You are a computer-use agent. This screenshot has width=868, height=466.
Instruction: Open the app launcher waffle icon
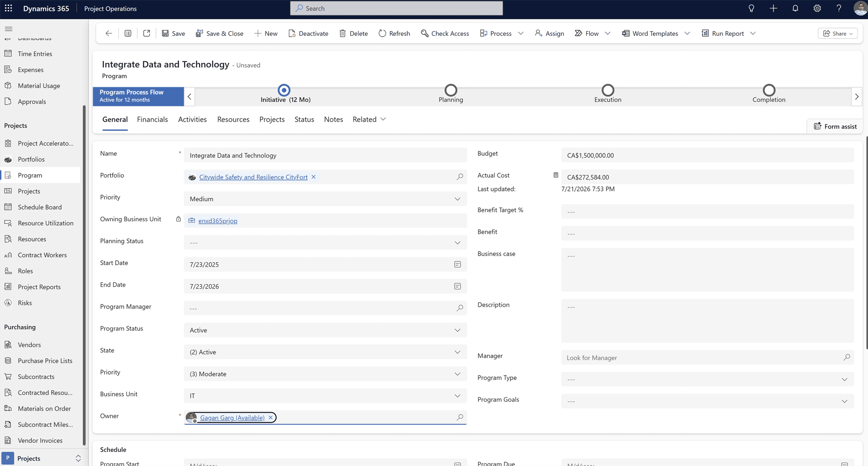click(9, 8)
